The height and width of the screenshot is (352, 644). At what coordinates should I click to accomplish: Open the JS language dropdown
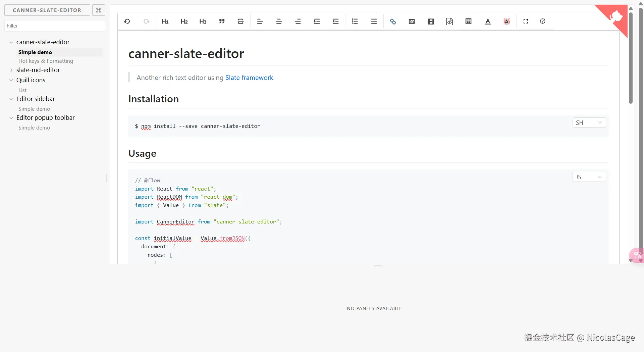tap(589, 177)
